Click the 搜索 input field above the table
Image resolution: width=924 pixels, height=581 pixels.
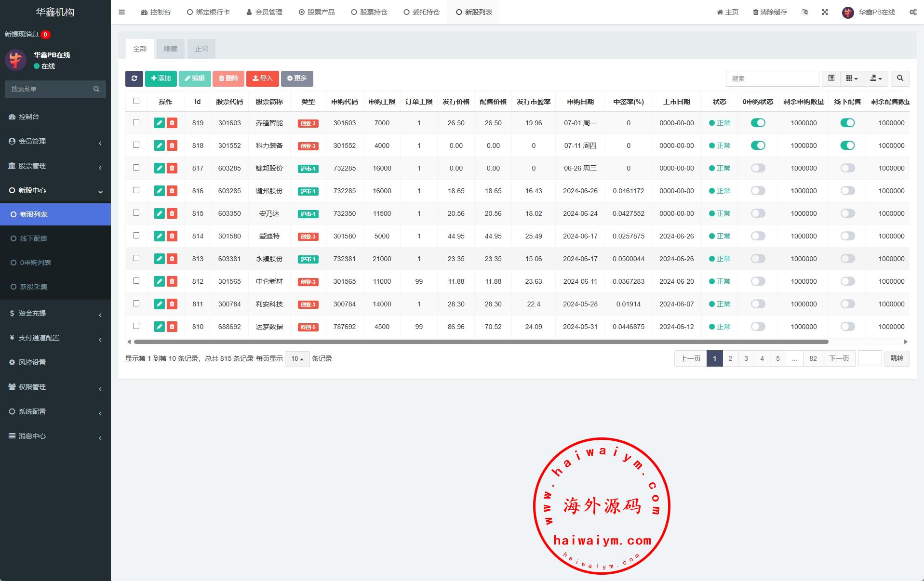point(772,79)
